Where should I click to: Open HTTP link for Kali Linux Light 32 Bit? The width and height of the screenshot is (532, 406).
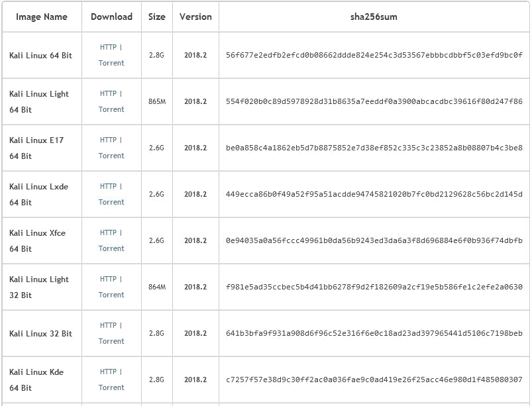pyautogui.click(x=108, y=279)
